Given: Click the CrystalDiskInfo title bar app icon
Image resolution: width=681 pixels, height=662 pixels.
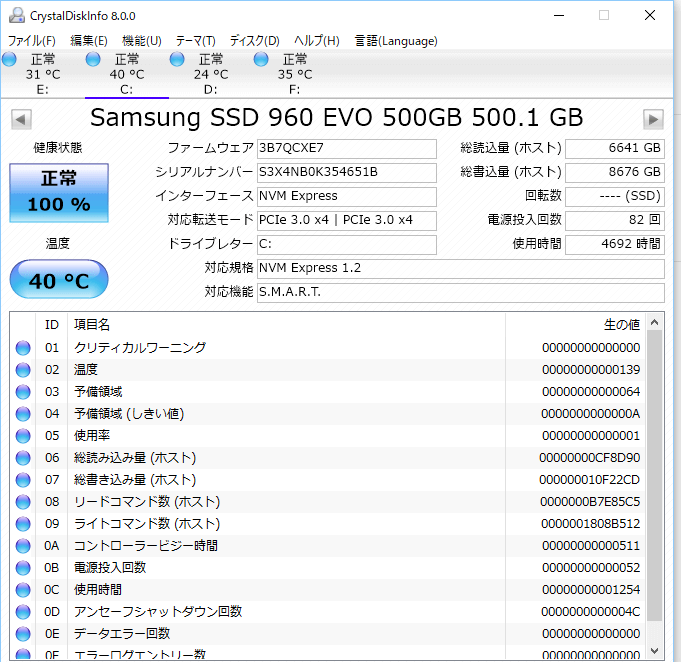Looking at the screenshot, I should coord(17,16).
